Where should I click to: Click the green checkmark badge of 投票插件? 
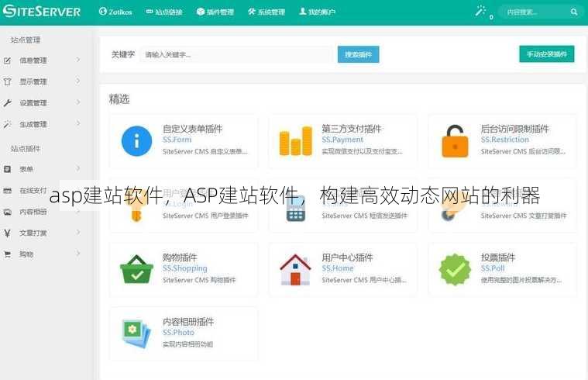pyautogui.click(x=455, y=270)
